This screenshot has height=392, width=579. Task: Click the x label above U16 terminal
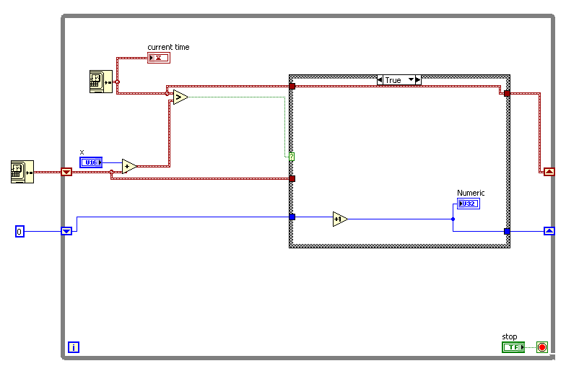(82, 152)
